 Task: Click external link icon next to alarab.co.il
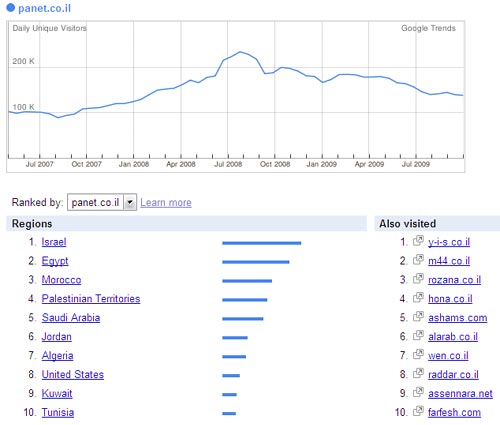(418, 335)
